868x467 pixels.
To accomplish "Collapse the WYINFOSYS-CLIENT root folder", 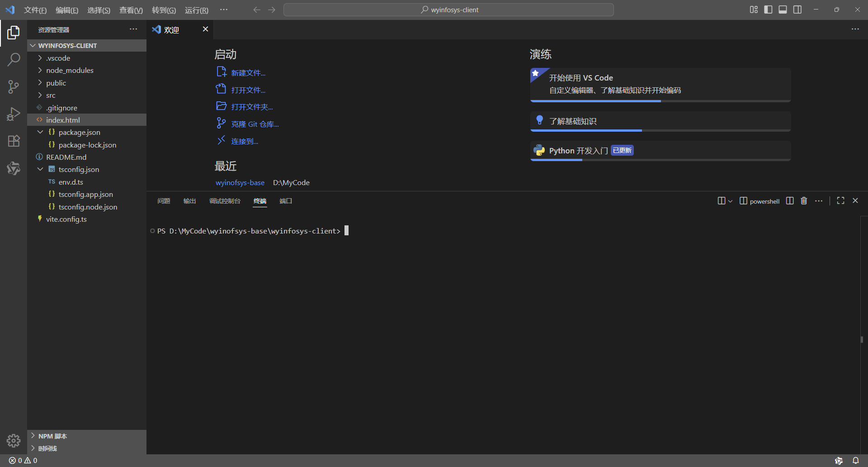I will tap(87, 46).
